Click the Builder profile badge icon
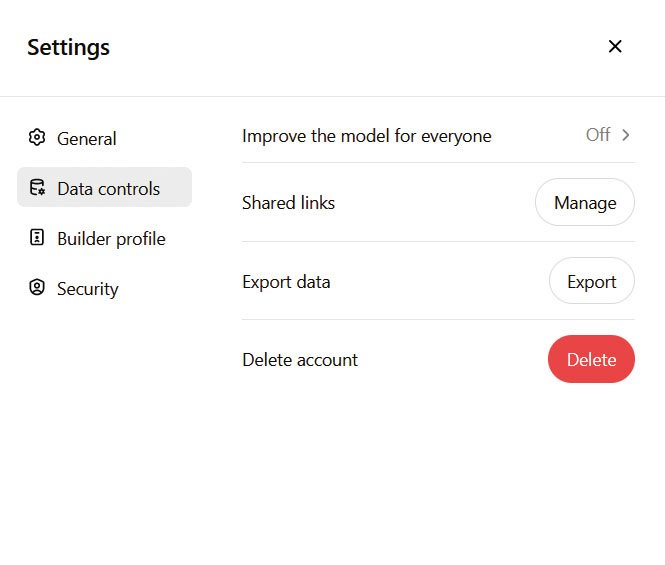This screenshot has width=665, height=565. coord(37,238)
